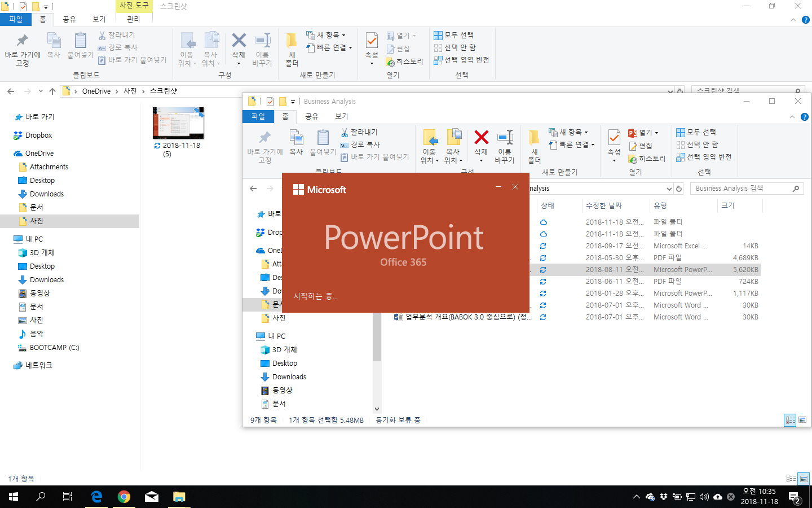This screenshot has width=812, height=508.
Task: Select Attachments folder in 스크린샷 window tree
Action: point(48,167)
